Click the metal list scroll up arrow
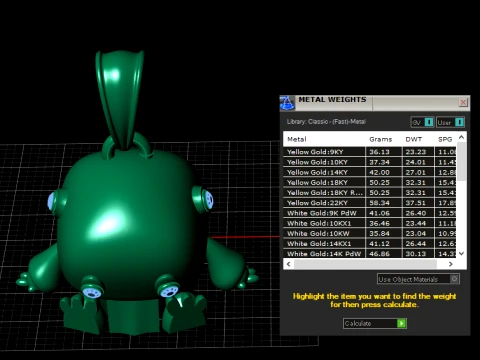Viewport: 480px width, 360px height. pyautogui.click(x=461, y=137)
